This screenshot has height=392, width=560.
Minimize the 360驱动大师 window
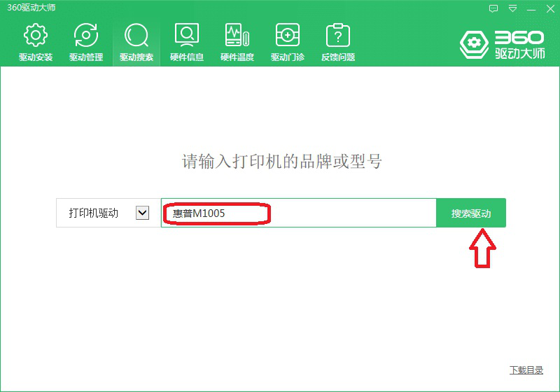(x=531, y=8)
